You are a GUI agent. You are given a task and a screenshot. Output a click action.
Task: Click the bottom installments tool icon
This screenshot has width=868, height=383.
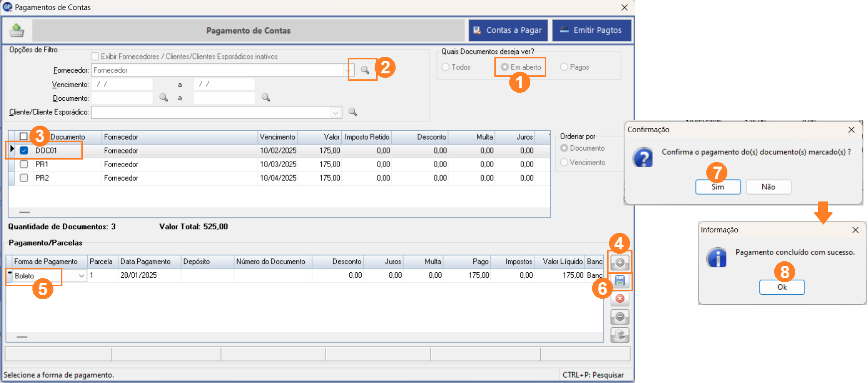(620, 335)
